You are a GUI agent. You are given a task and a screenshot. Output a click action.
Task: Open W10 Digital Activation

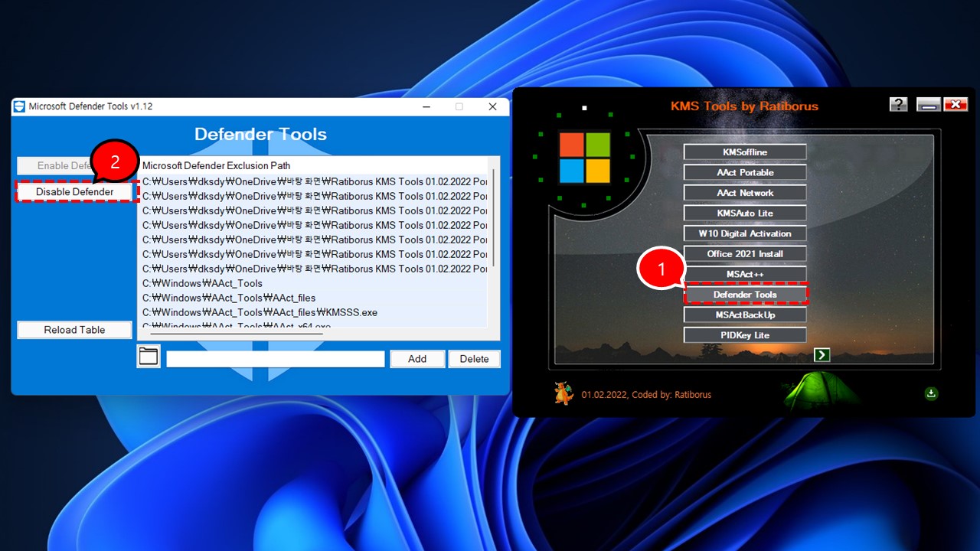[x=745, y=233]
